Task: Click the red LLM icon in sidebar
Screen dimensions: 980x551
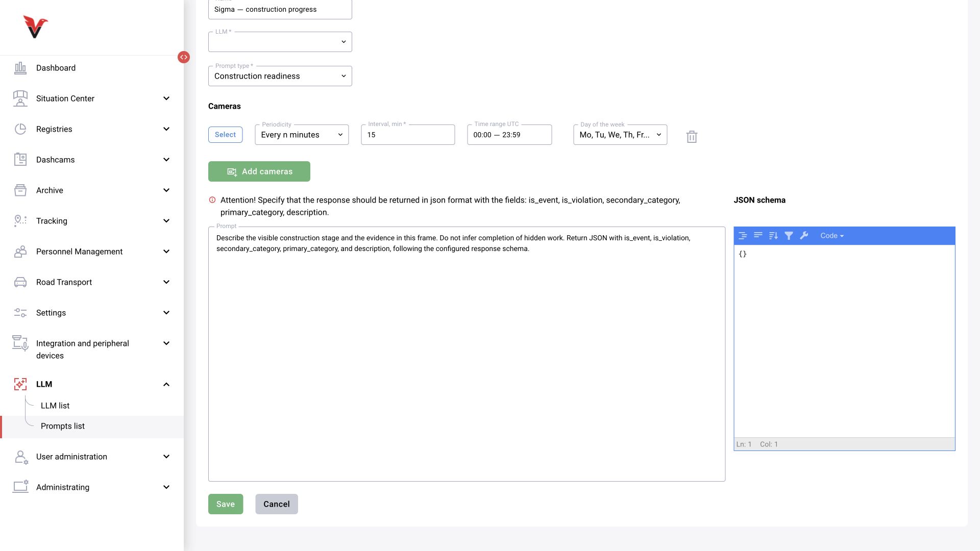Action: click(x=20, y=384)
